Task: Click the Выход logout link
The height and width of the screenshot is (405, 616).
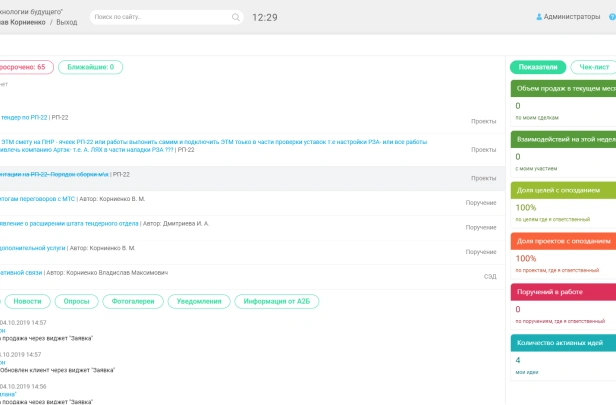Action: click(x=67, y=21)
